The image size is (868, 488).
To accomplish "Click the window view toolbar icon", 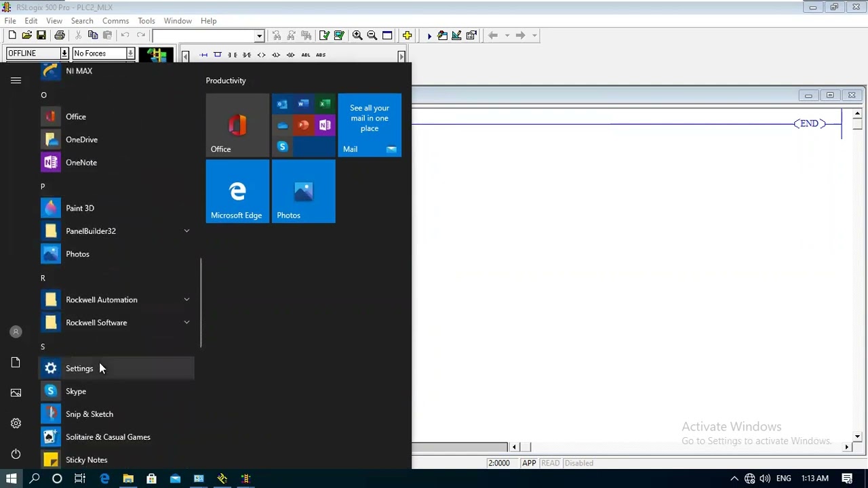I will coord(387,35).
